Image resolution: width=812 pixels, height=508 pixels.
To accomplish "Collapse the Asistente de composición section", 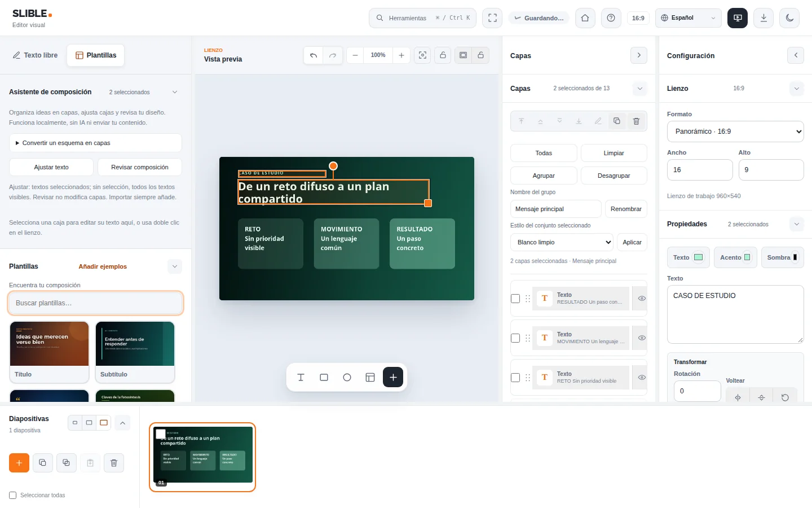I will pos(175,92).
